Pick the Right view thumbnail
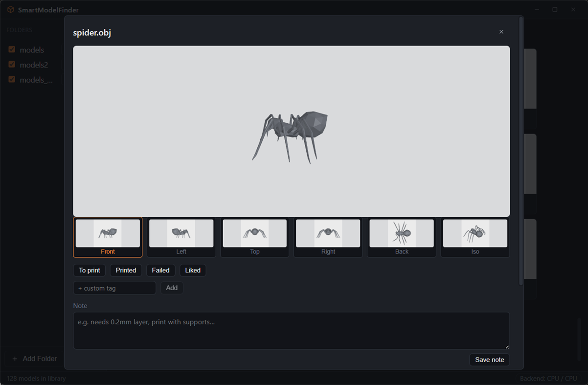The width and height of the screenshot is (588, 385). (328, 237)
